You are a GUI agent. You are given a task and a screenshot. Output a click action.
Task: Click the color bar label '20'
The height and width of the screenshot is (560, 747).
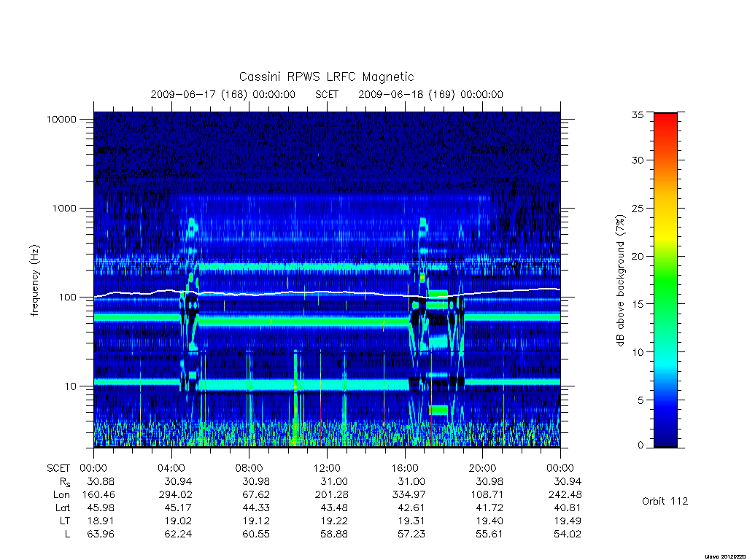point(637,256)
